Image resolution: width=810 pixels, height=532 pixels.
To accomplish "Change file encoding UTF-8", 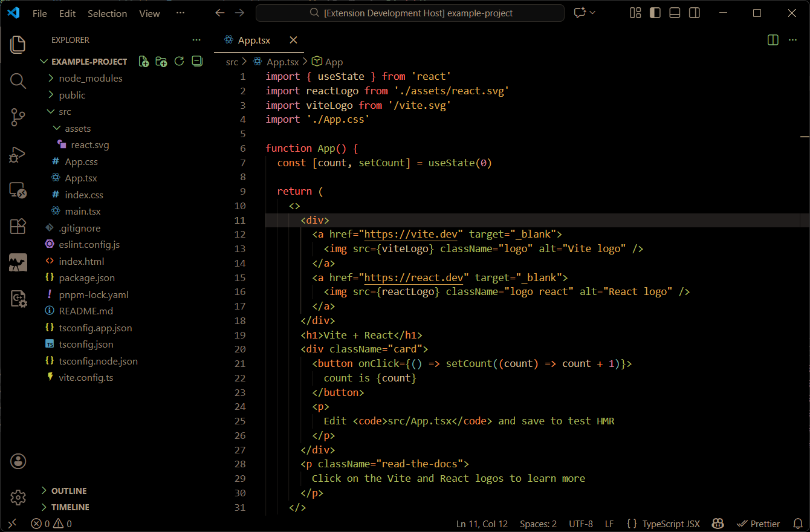I will click(581, 524).
